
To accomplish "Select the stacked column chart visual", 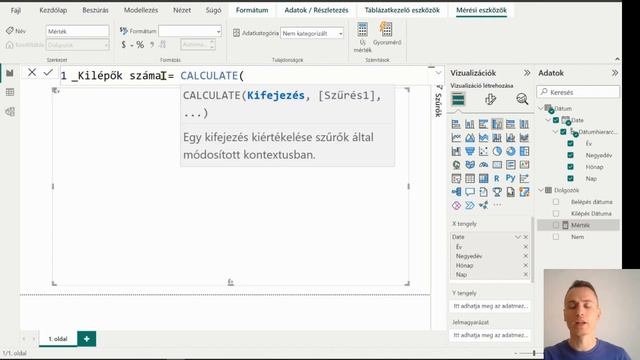I will click(470, 124).
